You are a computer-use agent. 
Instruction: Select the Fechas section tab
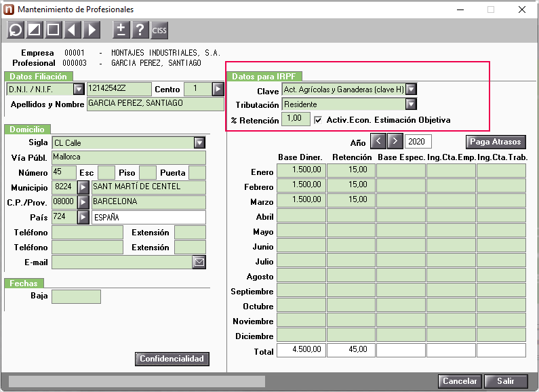pyautogui.click(x=24, y=283)
